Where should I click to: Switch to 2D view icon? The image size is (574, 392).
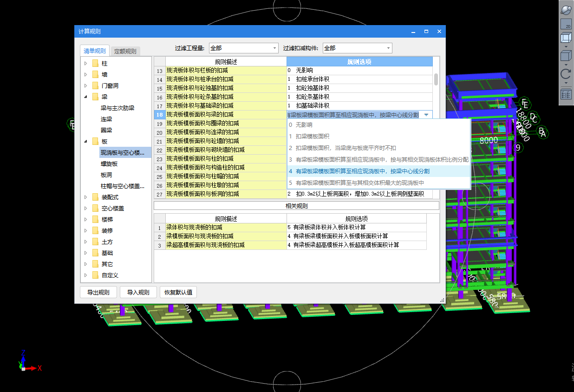[x=566, y=24]
